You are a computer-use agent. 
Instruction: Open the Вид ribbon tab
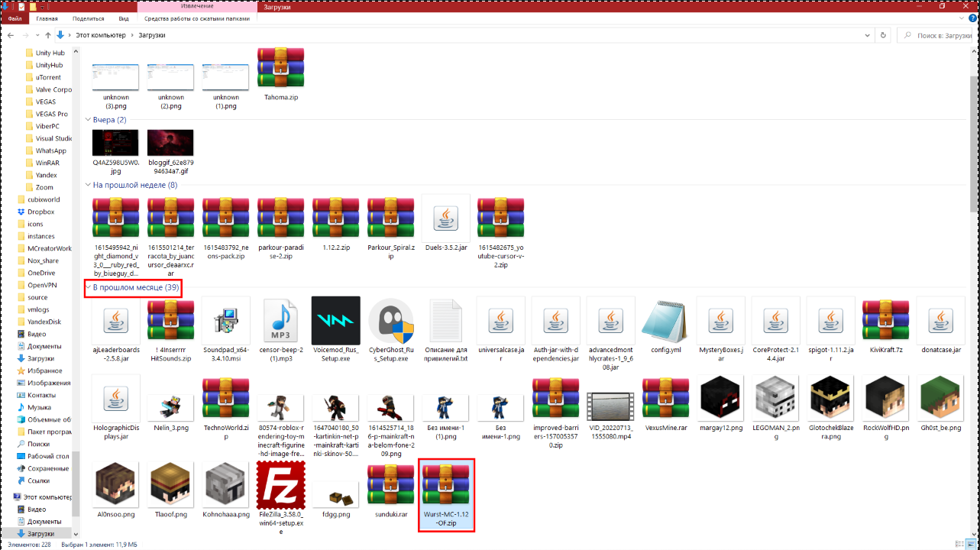[124, 18]
